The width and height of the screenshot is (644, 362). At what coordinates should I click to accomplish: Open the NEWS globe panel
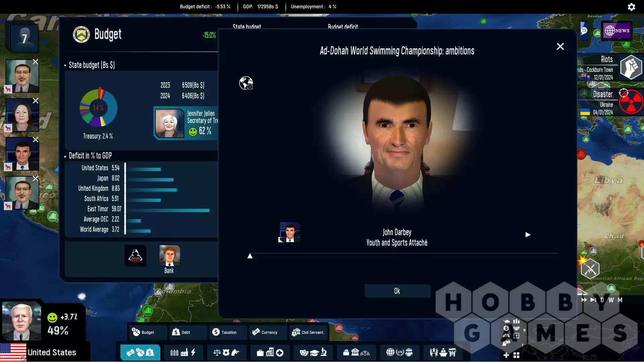coord(617,31)
